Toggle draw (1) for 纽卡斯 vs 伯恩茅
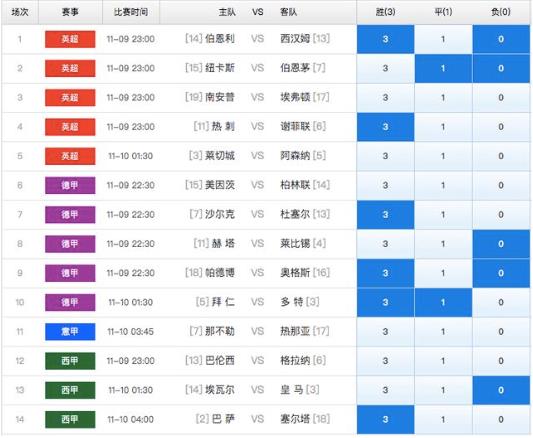The image size is (533, 438). (x=443, y=68)
